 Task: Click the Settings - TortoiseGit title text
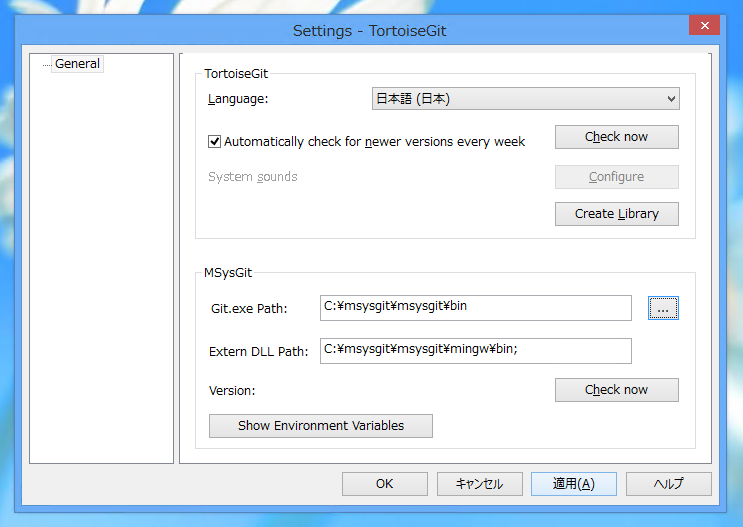coord(370,31)
